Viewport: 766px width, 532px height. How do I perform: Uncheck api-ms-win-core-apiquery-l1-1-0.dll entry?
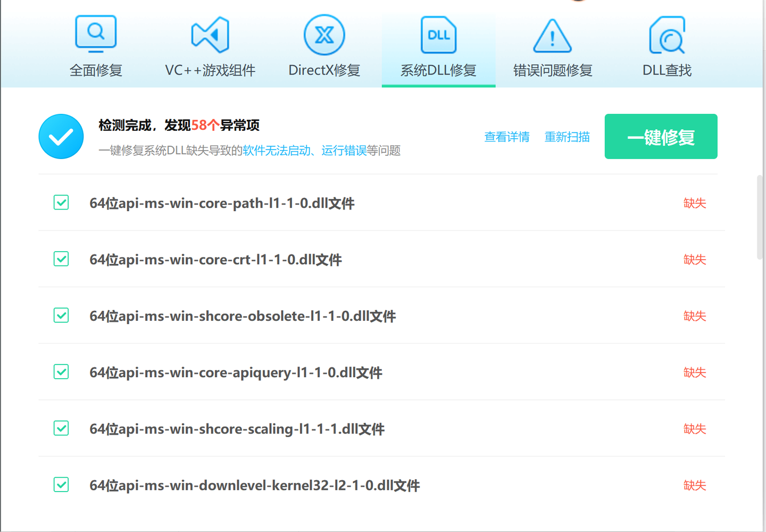tap(61, 372)
